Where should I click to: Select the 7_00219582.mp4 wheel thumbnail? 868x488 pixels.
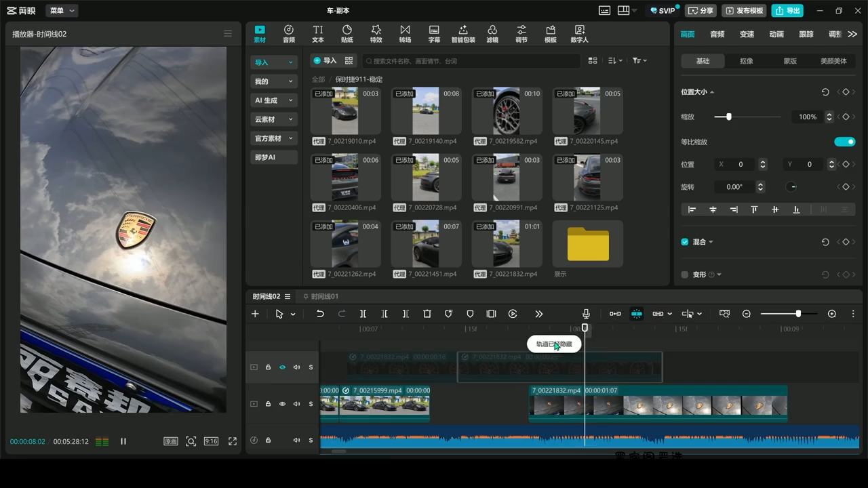pos(507,111)
